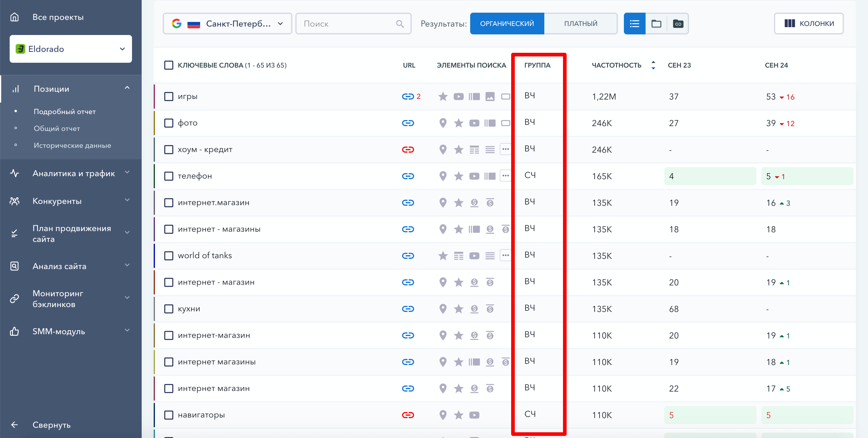Click map pin icon in фото row
868x438 pixels.
pos(443,123)
